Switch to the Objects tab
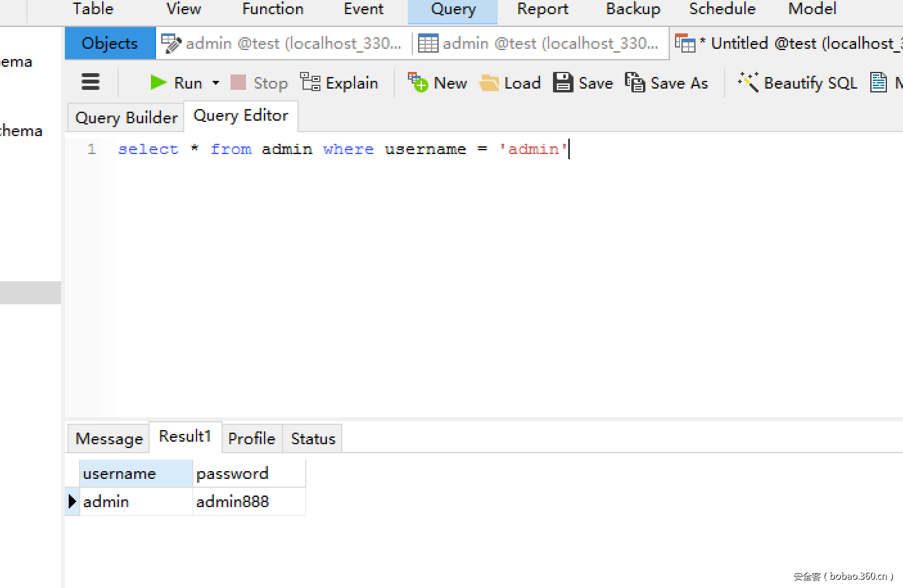The height and width of the screenshot is (588, 903). 109,43
